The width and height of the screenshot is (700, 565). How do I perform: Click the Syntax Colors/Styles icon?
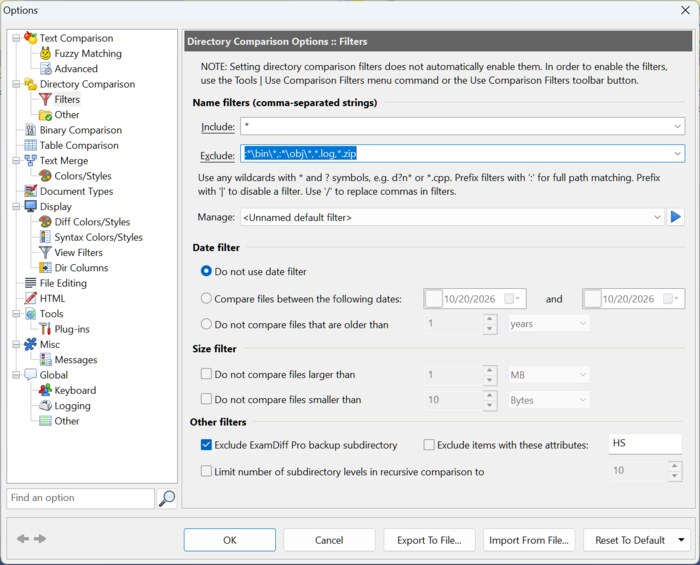pos(45,237)
